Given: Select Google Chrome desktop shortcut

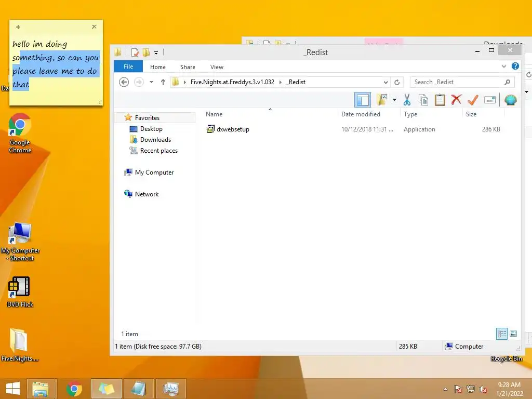Looking at the screenshot, I should [x=20, y=134].
